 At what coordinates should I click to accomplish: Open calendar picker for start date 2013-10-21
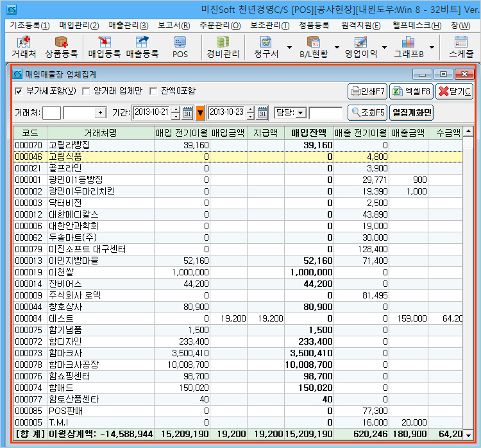point(187,112)
